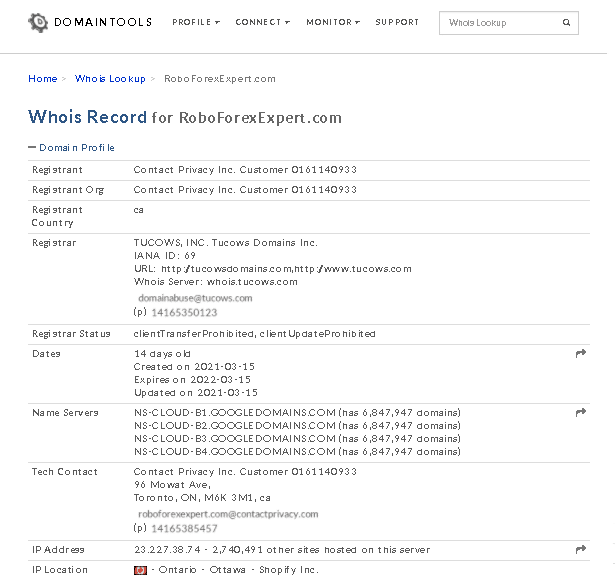This screenshot has width=615, height=576.
Task: Click the registrar URL line
Action: coord(273,269)
